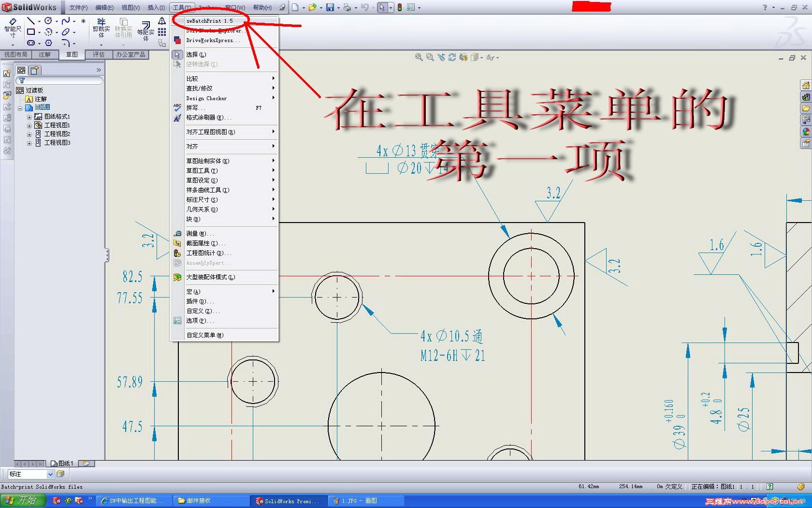Click the Design Library icon in task pane

[806, 97]
